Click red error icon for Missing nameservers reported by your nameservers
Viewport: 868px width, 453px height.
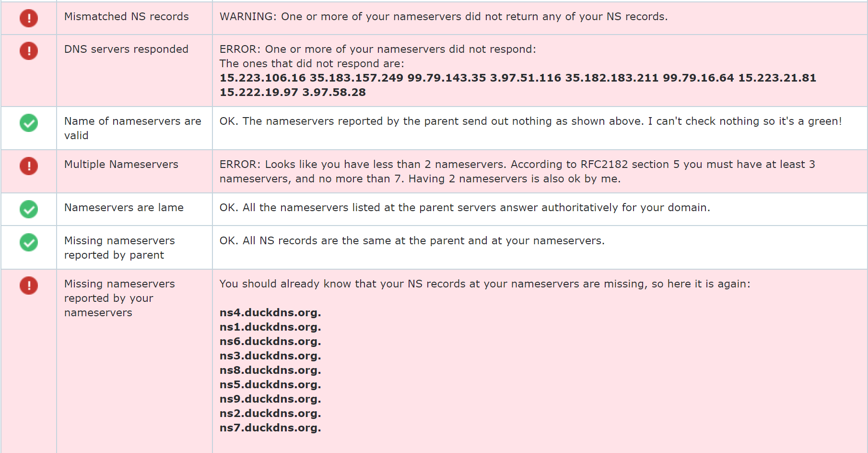click(29, 286)
